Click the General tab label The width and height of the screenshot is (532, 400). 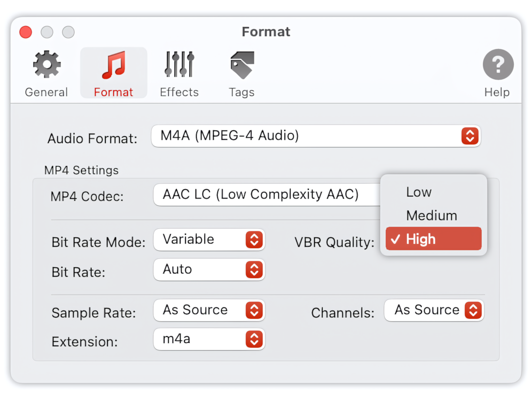click(x=46, y=93)
